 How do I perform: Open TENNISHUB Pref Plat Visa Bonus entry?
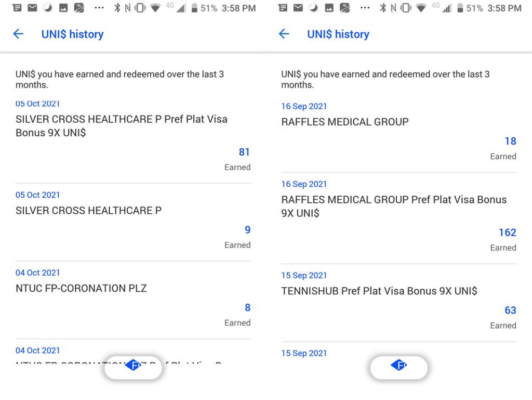[398, 303]
